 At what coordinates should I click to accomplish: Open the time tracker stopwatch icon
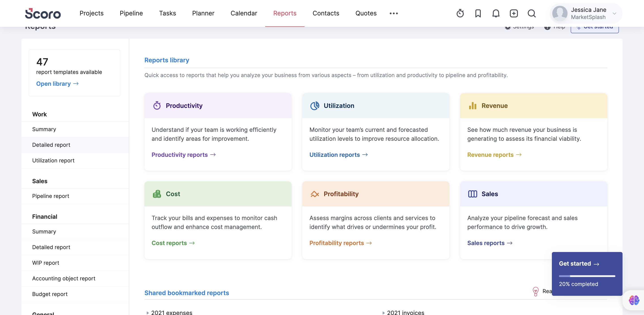(460, 13)
